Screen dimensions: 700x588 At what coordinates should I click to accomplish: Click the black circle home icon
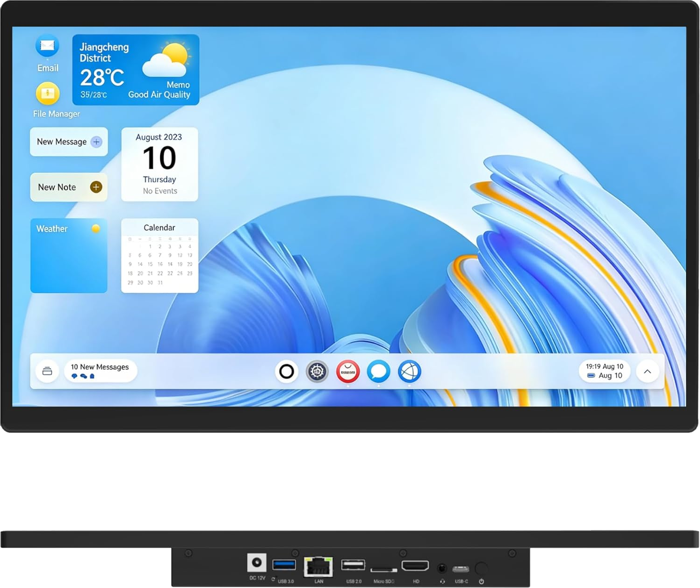pyautogui.click(x=287, y=372)
